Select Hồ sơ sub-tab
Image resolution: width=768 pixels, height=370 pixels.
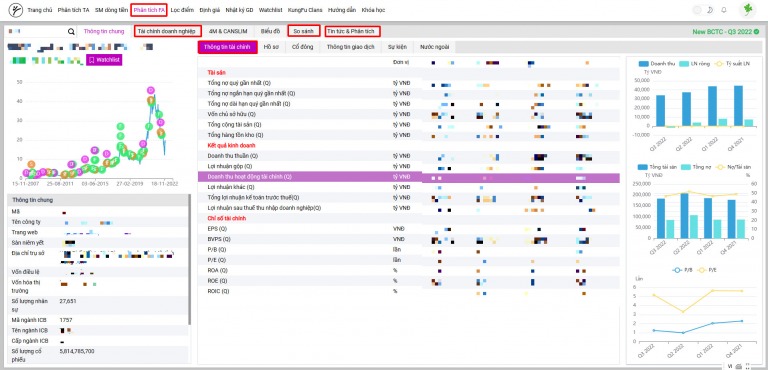tap(271, 47)
